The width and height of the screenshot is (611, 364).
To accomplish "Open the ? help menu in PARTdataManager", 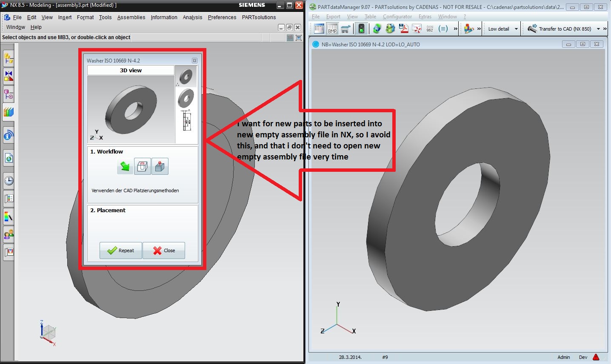I will point(465,17).
